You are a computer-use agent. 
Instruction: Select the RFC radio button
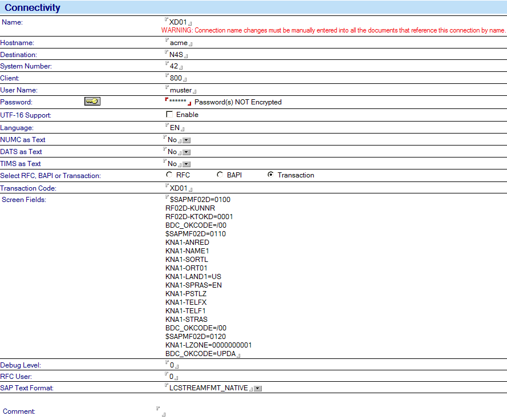(169, 175)
